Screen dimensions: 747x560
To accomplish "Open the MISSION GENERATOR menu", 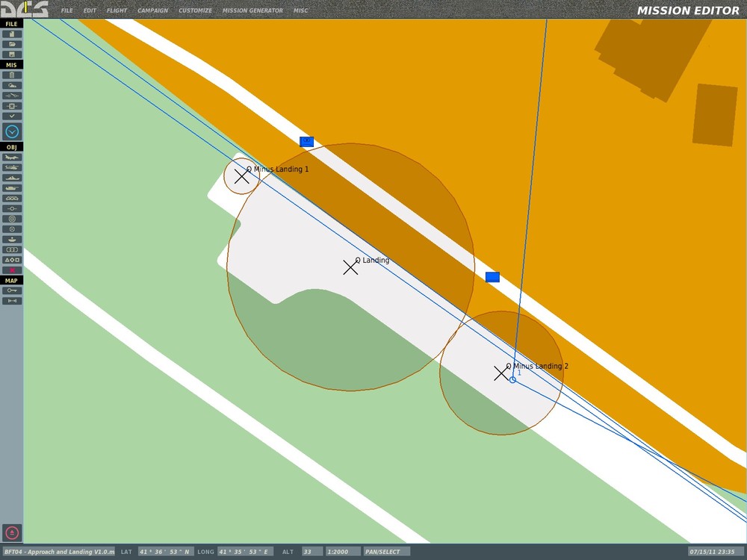I will tap(252, 10).
